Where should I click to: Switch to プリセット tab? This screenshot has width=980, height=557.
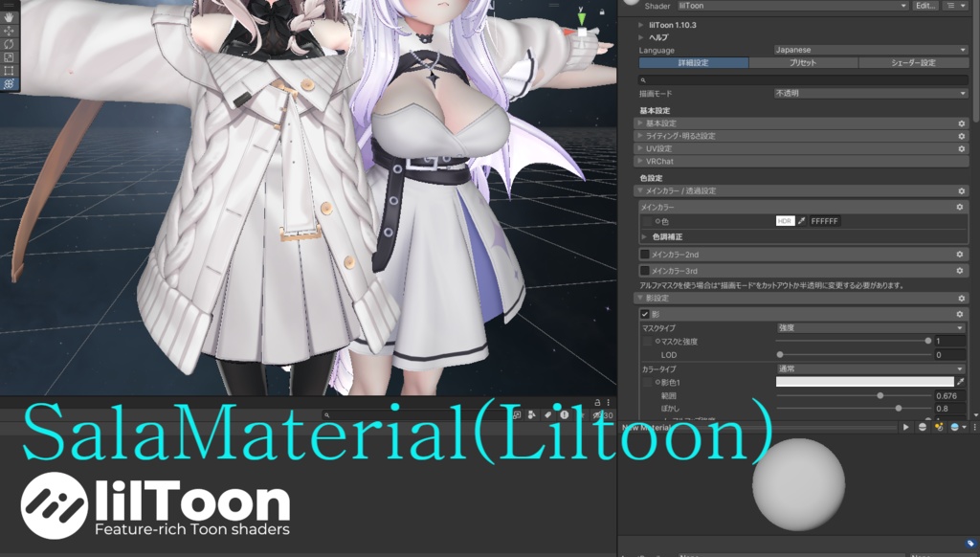tap(803, 62)
